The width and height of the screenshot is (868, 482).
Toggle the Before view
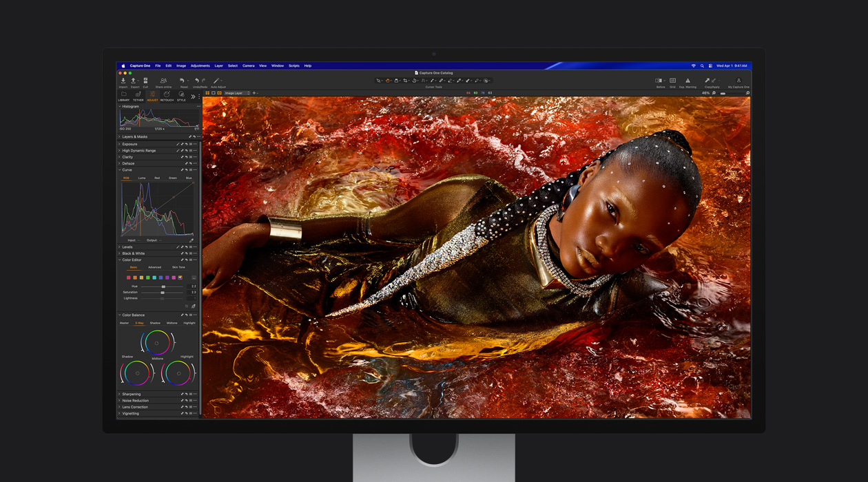click(660, 81)
